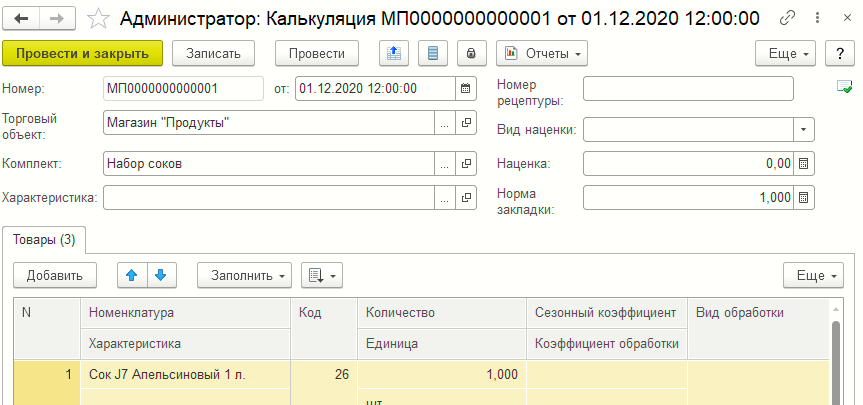Switch to the Товары (3) tab

point(46,240)
